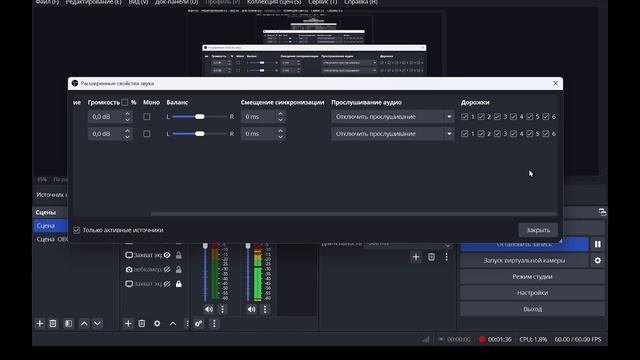
Task: Lock the visible screen capture source
Action: [178, 255]
